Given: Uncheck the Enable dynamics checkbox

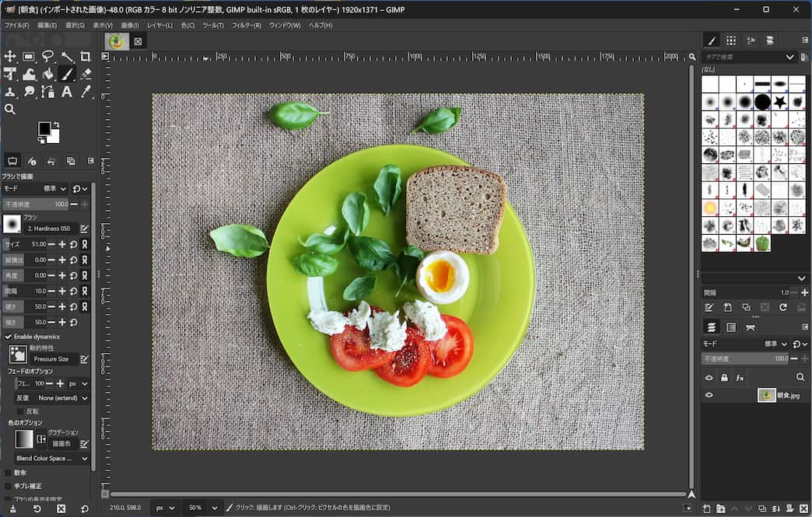Looking at the screenshot, I should [x=9, y=337].
